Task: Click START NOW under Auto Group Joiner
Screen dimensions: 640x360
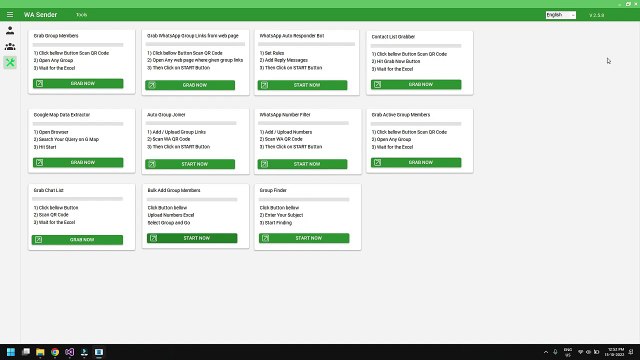Action: tap(190, 164)
